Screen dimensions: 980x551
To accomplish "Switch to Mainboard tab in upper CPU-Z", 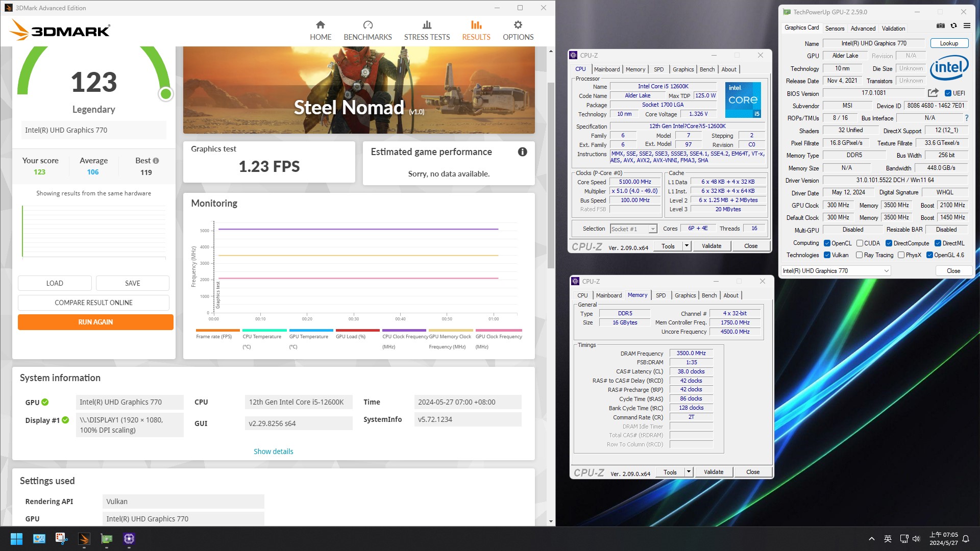I will pyautogui.click(x=607, y=69).
